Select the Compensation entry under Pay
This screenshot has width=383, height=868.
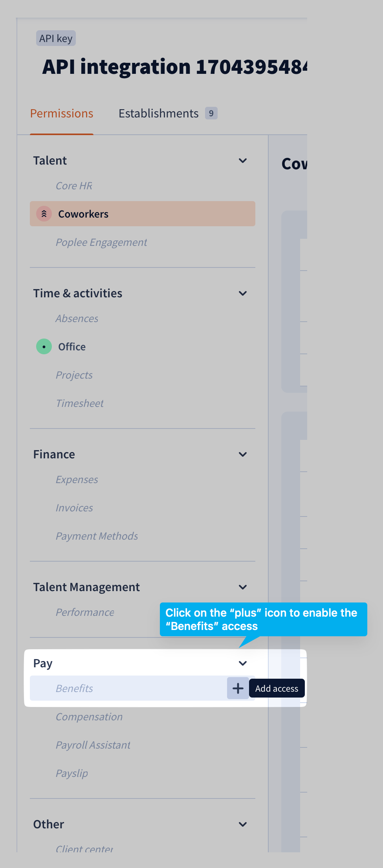89,717
